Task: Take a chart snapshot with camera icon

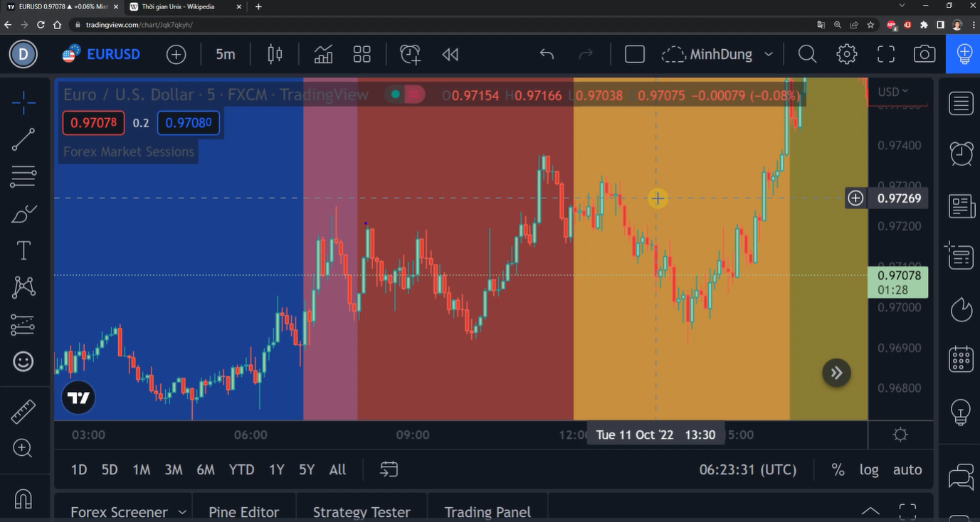Action: click(x=924, y=54)
